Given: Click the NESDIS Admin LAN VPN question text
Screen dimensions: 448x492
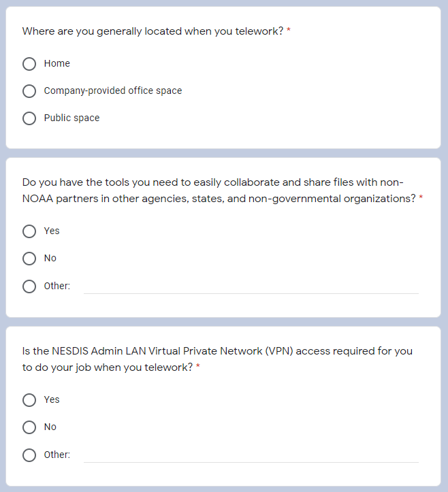Looking at the screenshot, I should [x=217, y=359].
